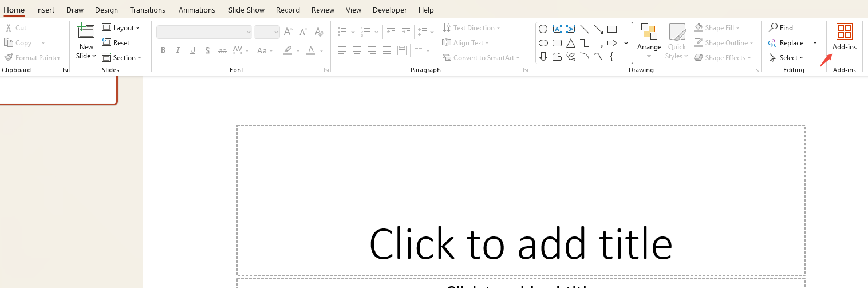868x288 pixels.
Task: Select the Arc shape
Action: (585, 57)
